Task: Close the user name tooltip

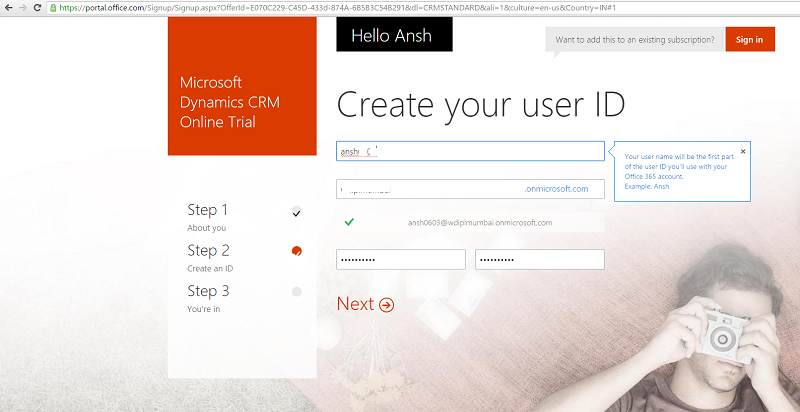Action: pyautogui.click(x=743, y=151)
